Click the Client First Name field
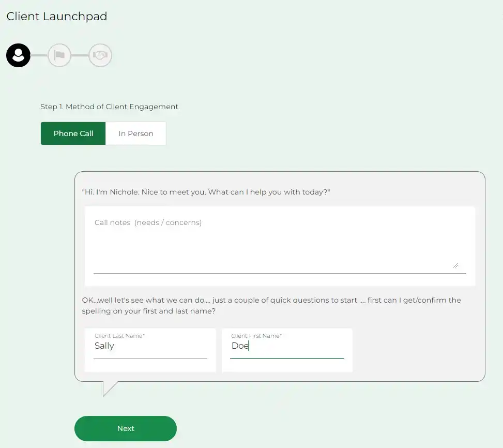The width and height of the screenshot is (503, 448). pyautogui.click(x=287, y=346)
